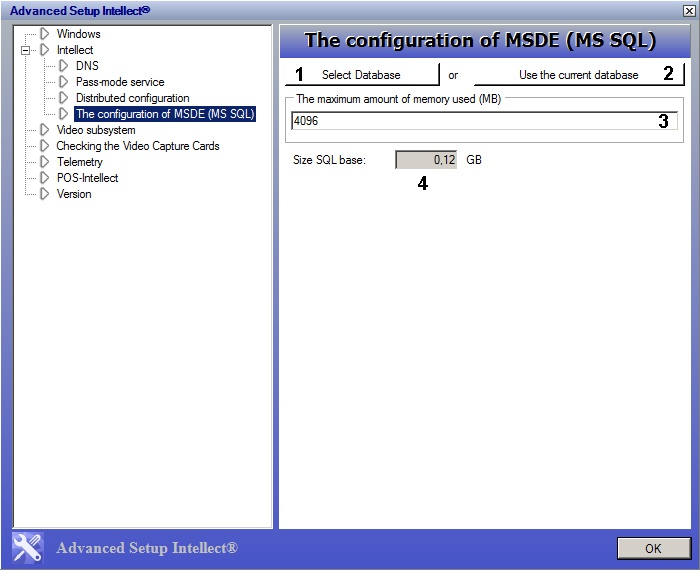Screen dimensions: 700x570
Task: Click the 'GB' unit text
Action: click(474, 160)
